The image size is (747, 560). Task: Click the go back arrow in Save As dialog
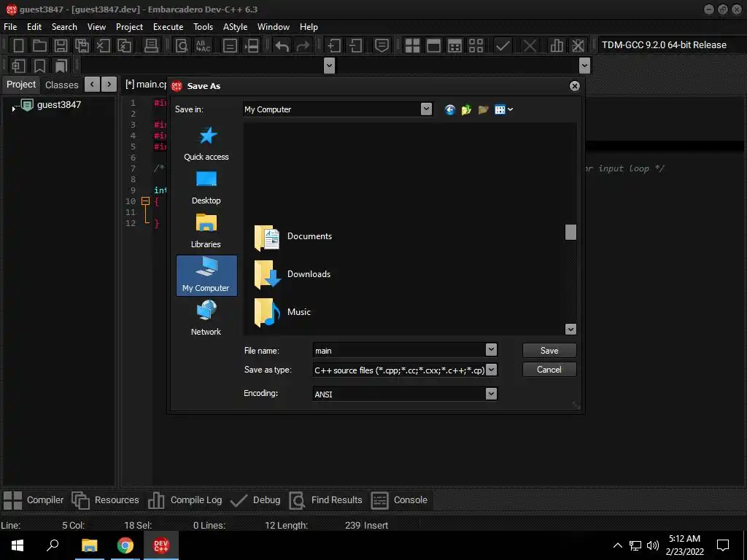(x=449, y=110)
